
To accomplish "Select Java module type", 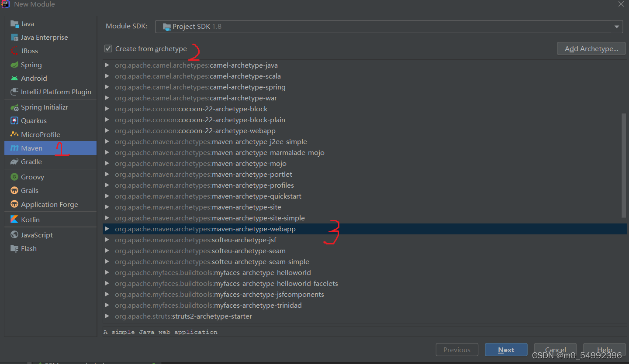I will [51, 24].
